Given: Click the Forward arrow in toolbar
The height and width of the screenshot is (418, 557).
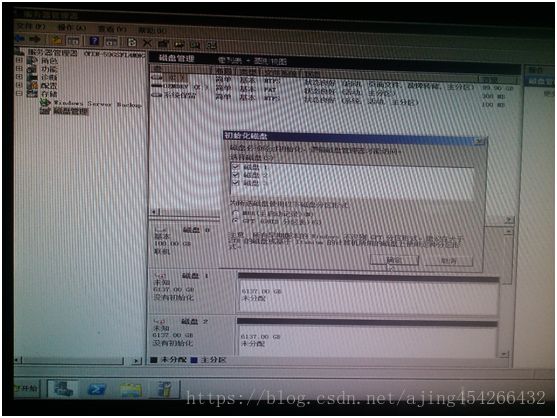Looking at the screenshot, I should [35, 39].
